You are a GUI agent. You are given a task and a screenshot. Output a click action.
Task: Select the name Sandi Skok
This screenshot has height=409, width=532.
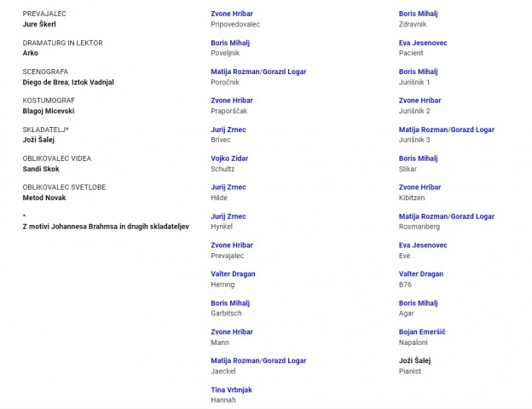(41, 169)
